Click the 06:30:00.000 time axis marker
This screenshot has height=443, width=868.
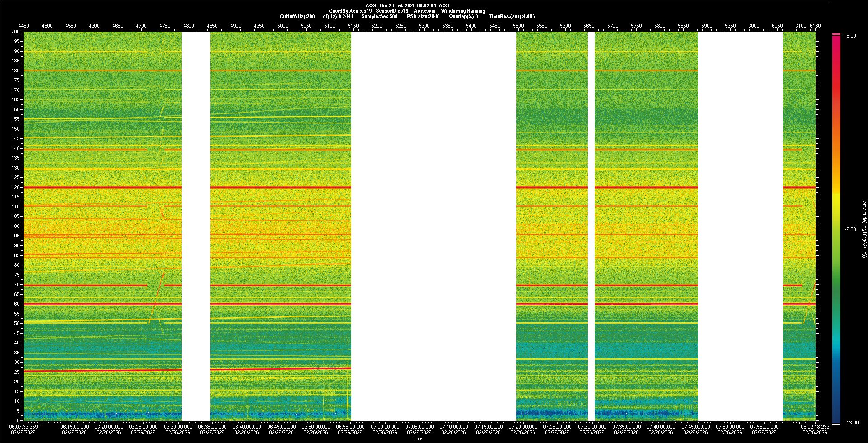pos(178,426)
